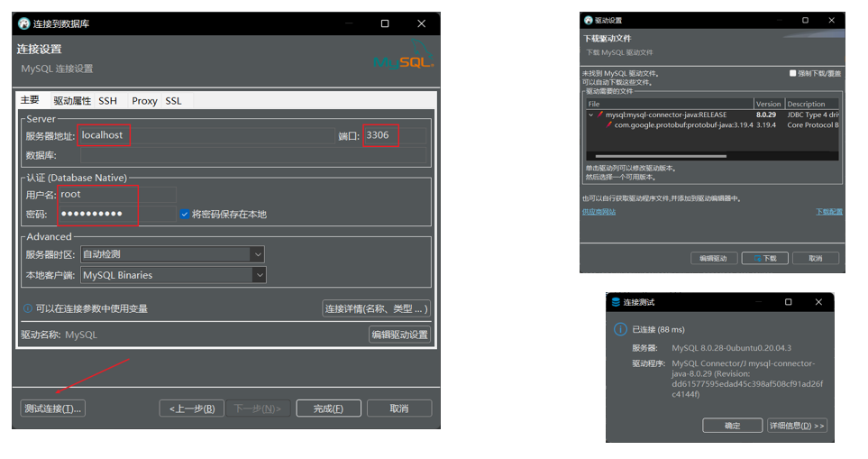
Task: Click 取消 in 驱动设置 dialog
Action: click(816, 259)
